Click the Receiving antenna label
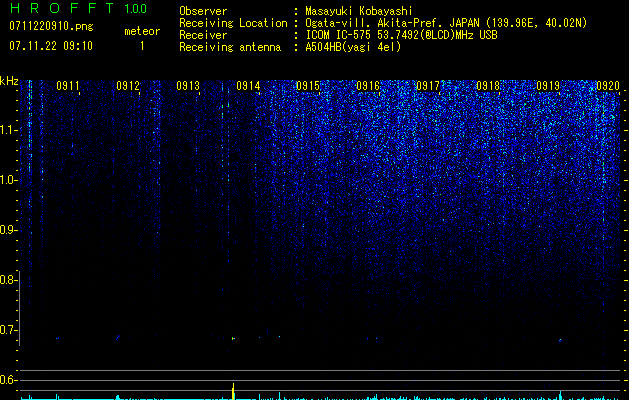Screen dimensions: 629x400 230,47
